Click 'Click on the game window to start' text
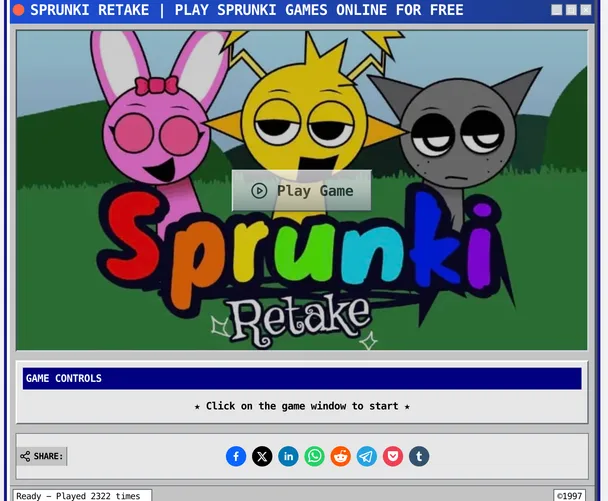Viewport: 608px width, 501px height. pyautogui.click(x=302, y=406)
